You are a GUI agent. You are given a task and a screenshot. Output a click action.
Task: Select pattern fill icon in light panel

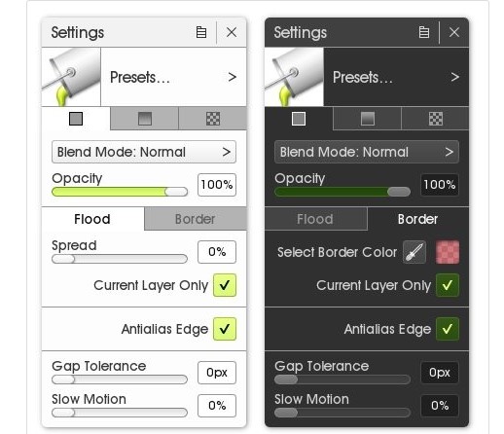pyautogui.click(x=213, y=119)
